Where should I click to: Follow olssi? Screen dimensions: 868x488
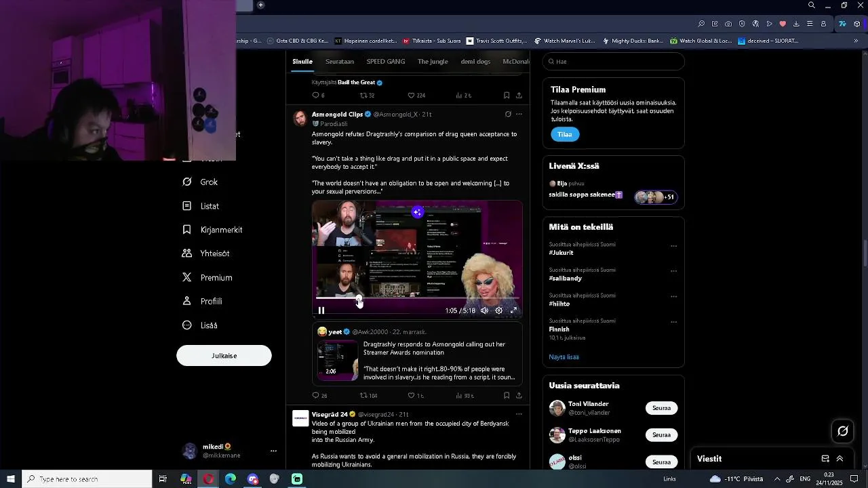click(661, 462)
